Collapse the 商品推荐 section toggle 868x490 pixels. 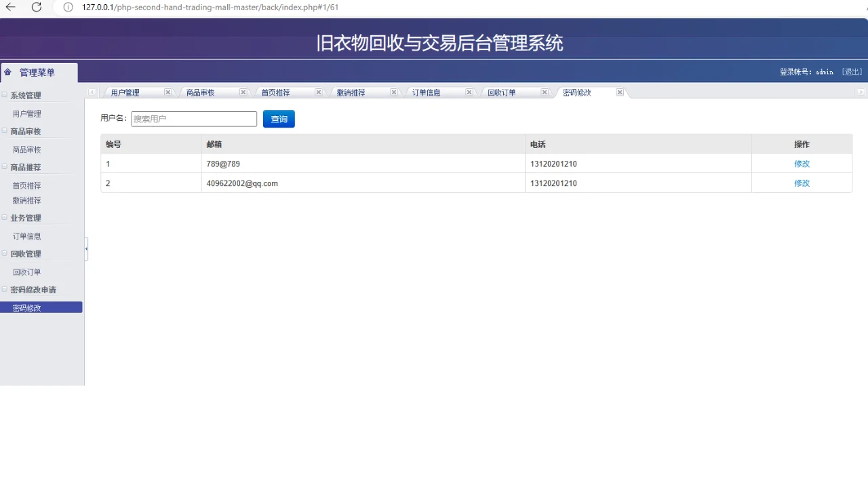tap(3, 166)
